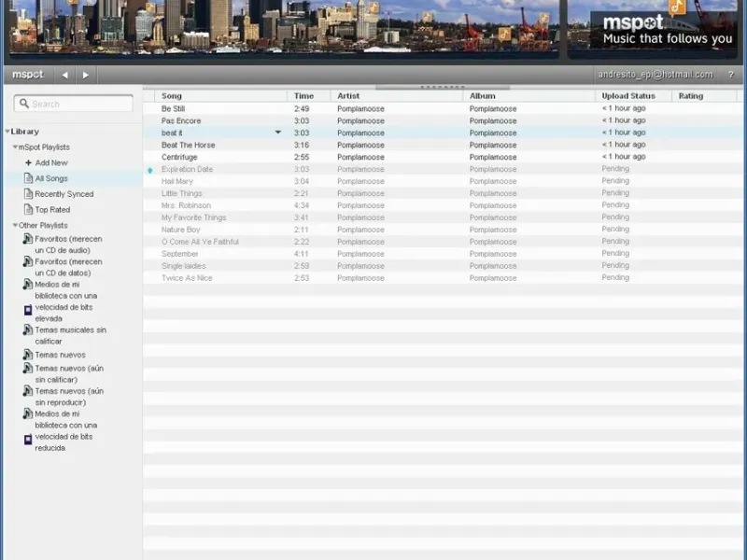Select the Favoritos (merecen un CD de datos) icon
The image size is (747, 560).
point(28,262)
